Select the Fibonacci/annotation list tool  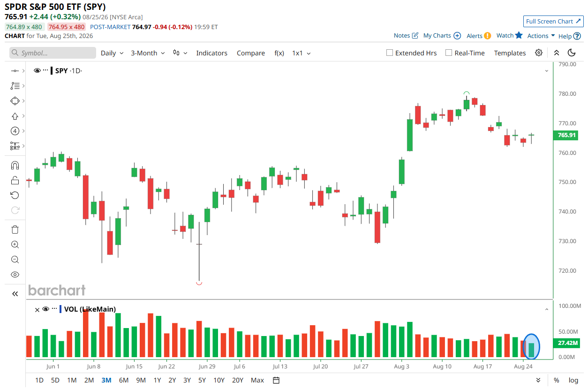pyautogui.click(x=15, y=85)
